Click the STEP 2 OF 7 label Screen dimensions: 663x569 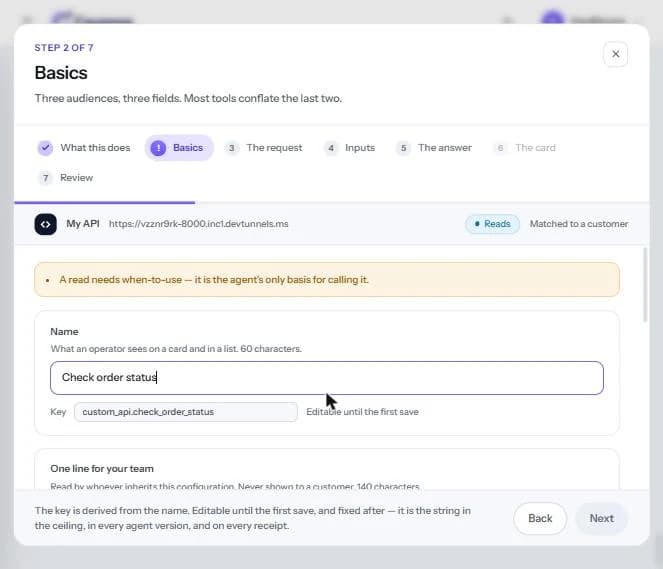coord(64,48)
